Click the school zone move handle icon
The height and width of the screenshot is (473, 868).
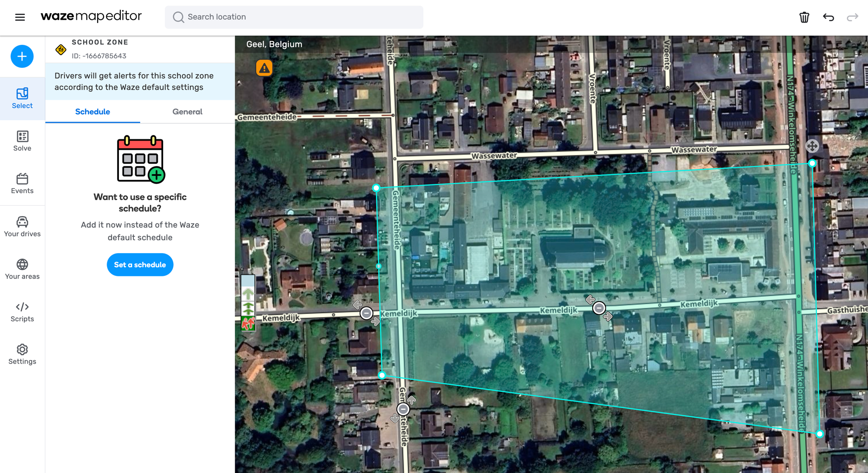click(812, 146)
